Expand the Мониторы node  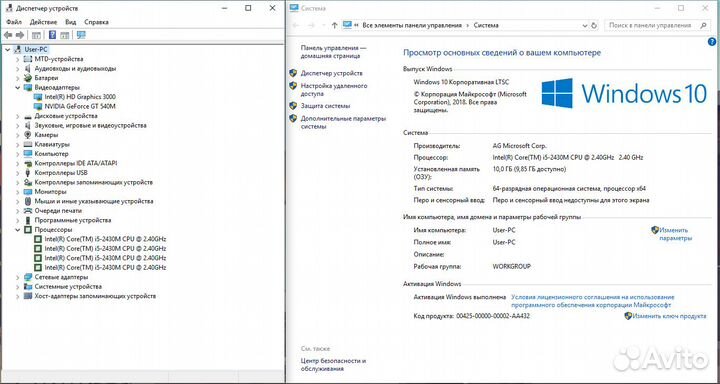tap(18, 192)
